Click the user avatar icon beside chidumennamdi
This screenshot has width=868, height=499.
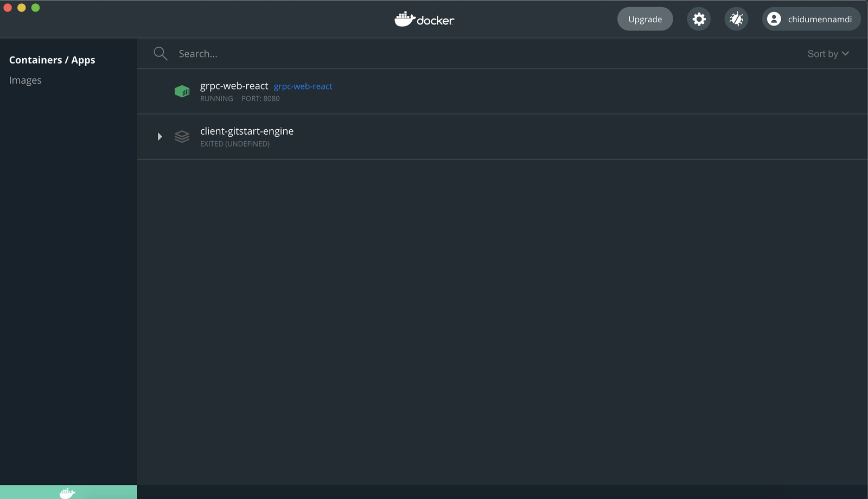[x=775, y=19]
